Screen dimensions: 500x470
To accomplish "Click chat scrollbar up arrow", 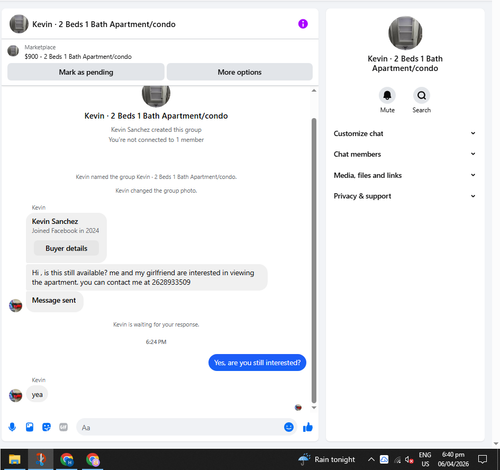I will (x=314, y=90).
